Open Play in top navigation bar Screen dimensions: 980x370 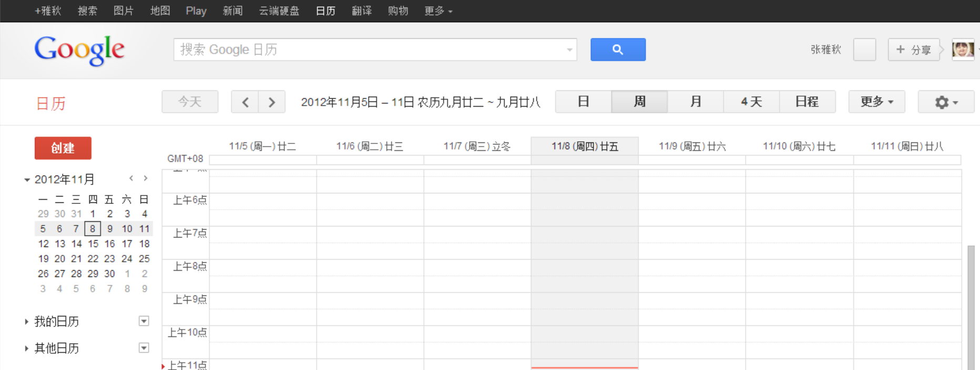pyautogui.click(x=196, y=11)
